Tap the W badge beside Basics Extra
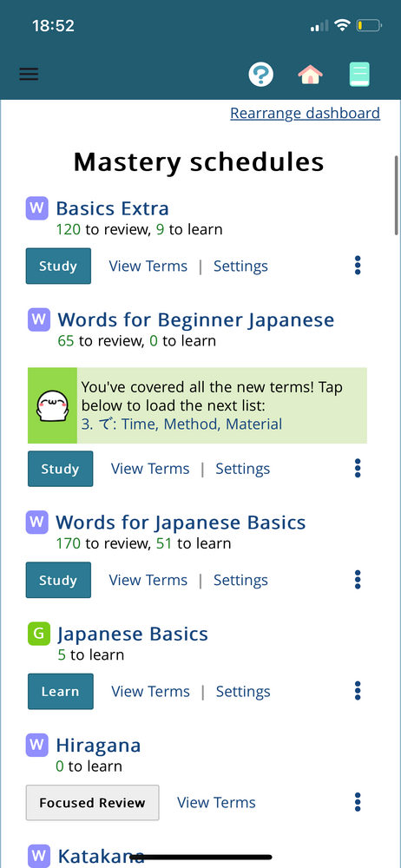Viewport: 401px width, 868px height. [36, 208]
